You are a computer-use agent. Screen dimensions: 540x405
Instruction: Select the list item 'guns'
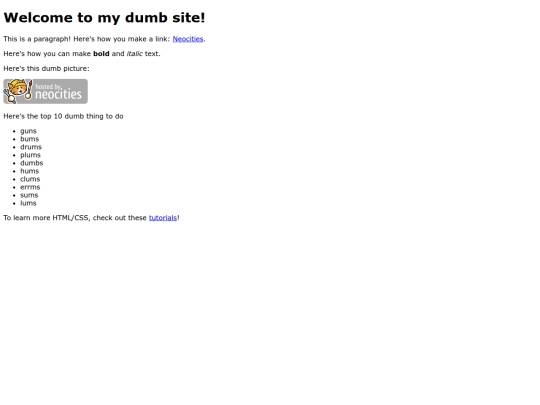28,131
